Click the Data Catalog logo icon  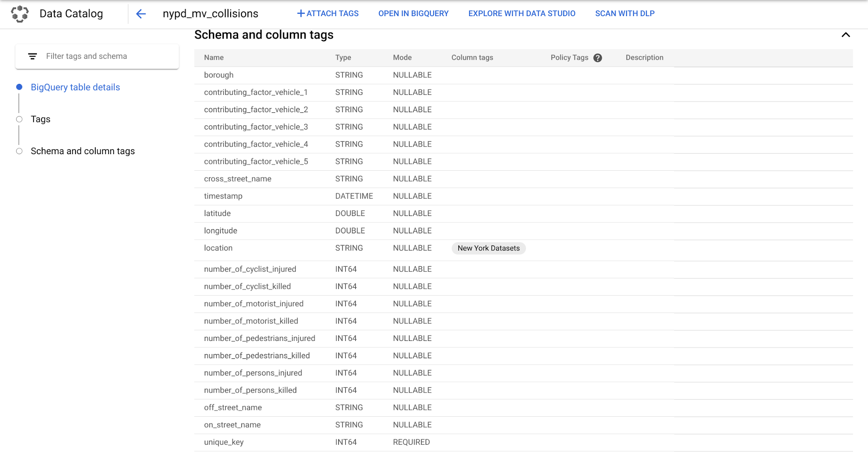(x=19, y=14)
